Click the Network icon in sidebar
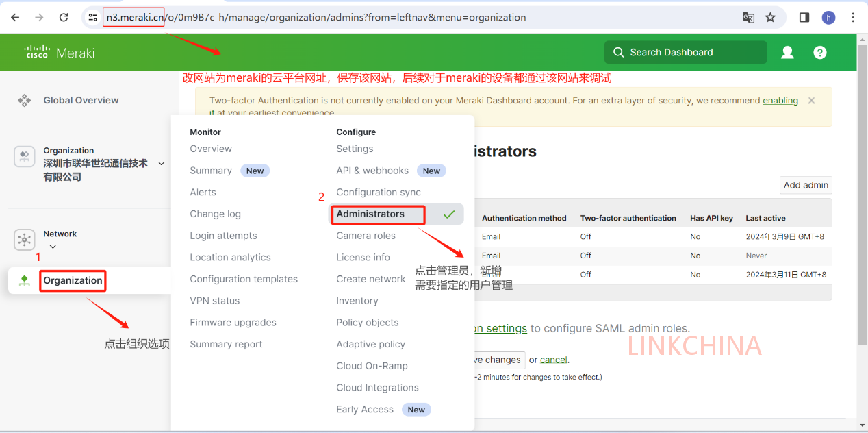868x433 pixels. point(25,240)
